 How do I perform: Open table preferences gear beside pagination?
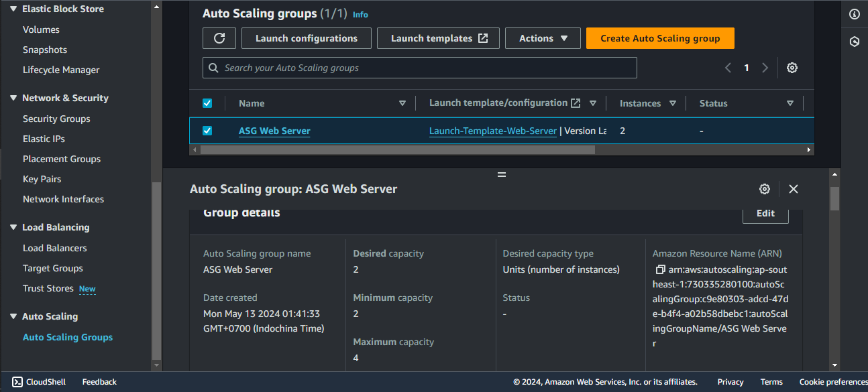tap(792, 68)
